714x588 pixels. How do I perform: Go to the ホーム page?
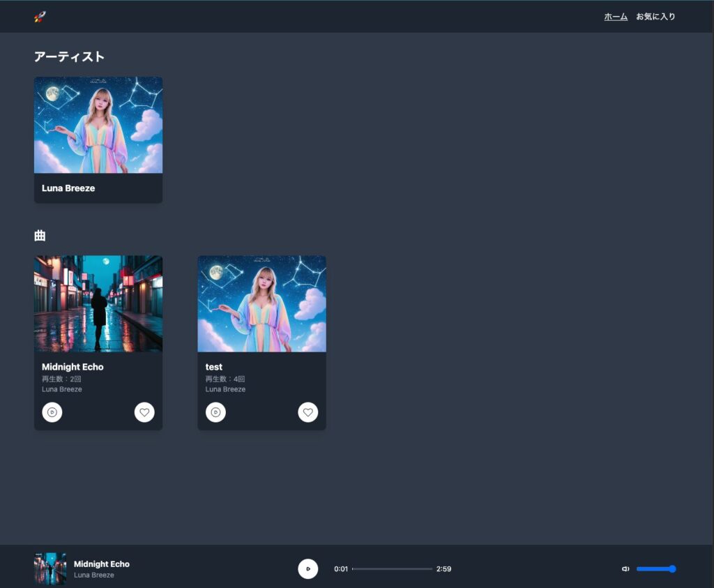(616, 17)
